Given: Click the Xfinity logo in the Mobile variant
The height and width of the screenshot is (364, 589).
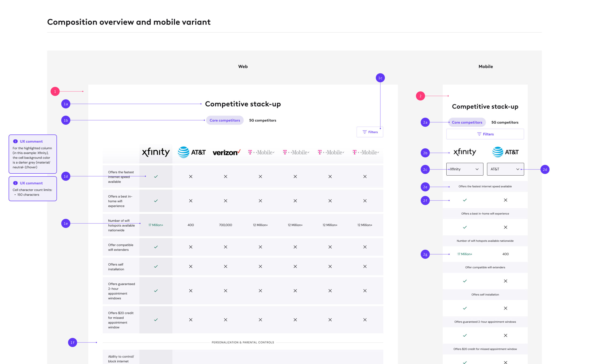Looking at the screenshot, I should (465, 152).
